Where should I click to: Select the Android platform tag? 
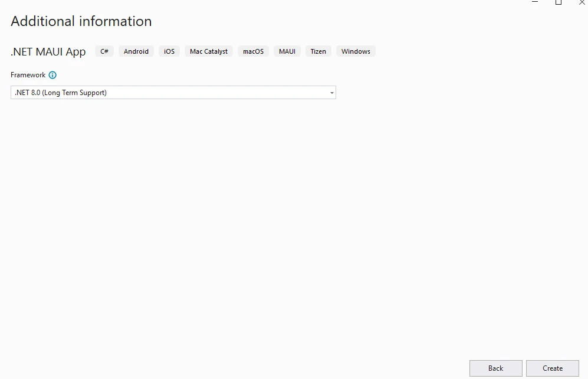pos(136,51)
